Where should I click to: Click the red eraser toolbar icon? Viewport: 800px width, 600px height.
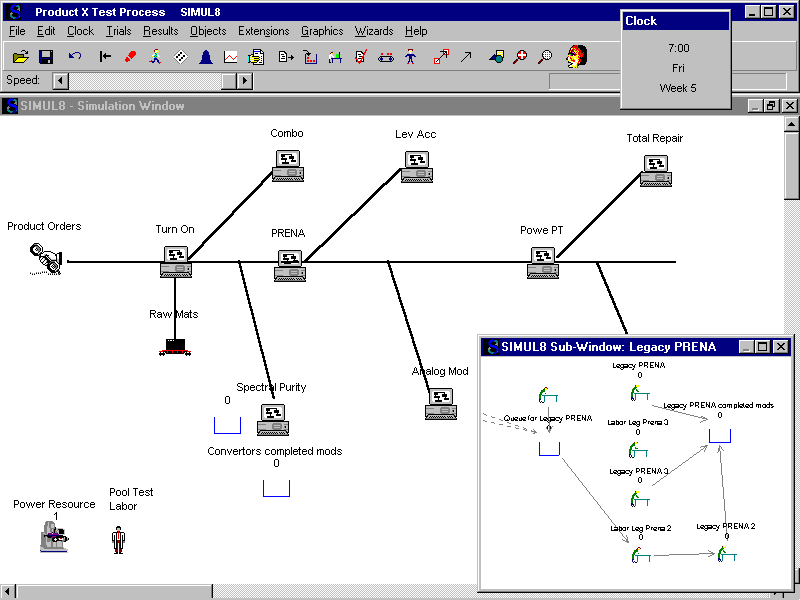pos(130,56)
